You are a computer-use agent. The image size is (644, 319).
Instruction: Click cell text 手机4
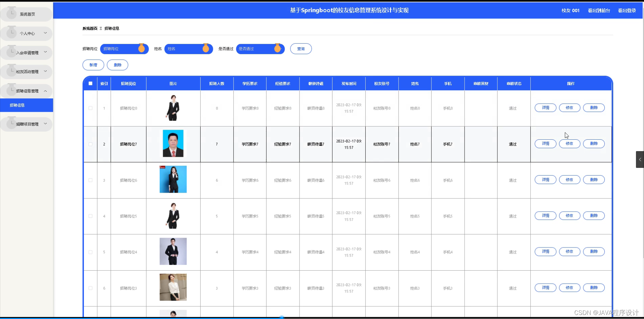(x=448, y=252)
